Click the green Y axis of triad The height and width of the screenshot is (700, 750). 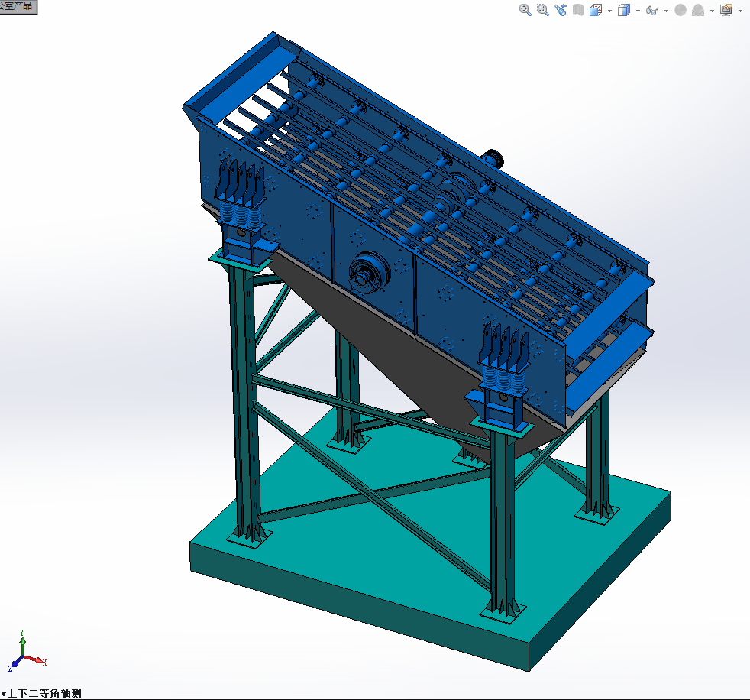(x=22, y=643)
